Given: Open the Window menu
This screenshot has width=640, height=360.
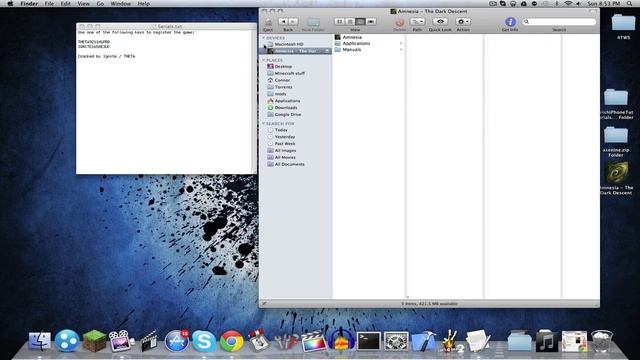Looking at the screenshot, I should [x=121, y=4].
